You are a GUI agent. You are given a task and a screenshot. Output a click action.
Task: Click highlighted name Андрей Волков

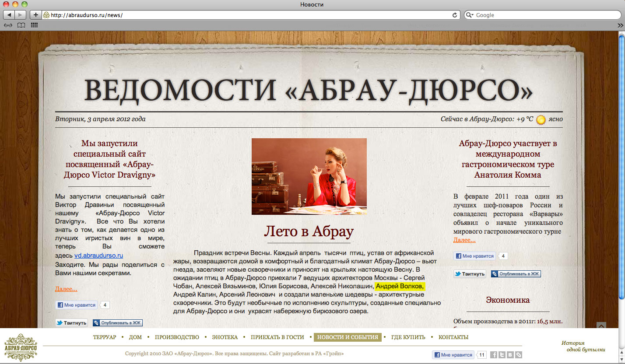(x=400, y=286)
